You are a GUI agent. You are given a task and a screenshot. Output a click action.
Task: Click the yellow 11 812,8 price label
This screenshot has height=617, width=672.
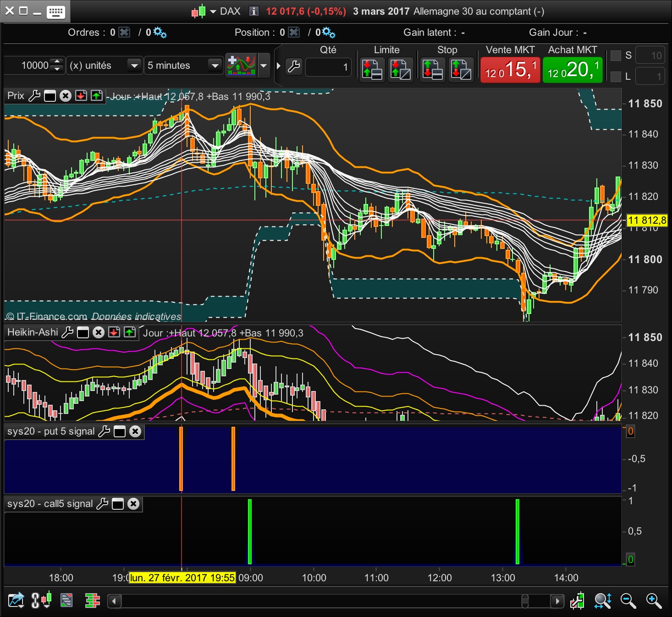pos(647,220)
